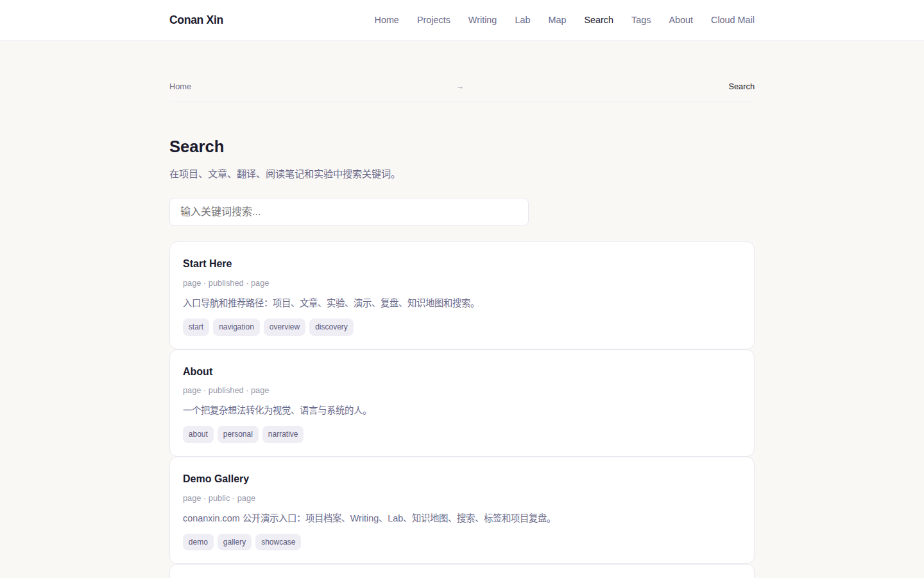Viewport: 924px width, 578px height.
Task: Click the Conan Xin site logo
Action: (x=196, y=20)
